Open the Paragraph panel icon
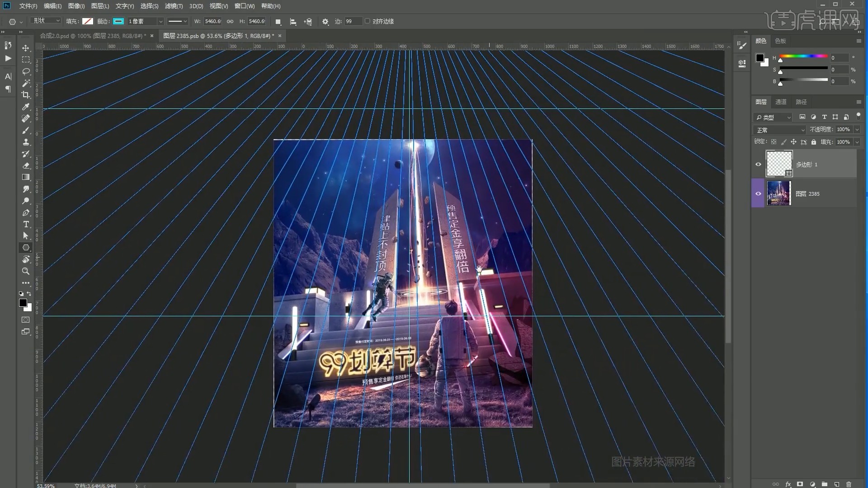The width and height of the screenshot is (868, 488). click(x=8, y=89)
